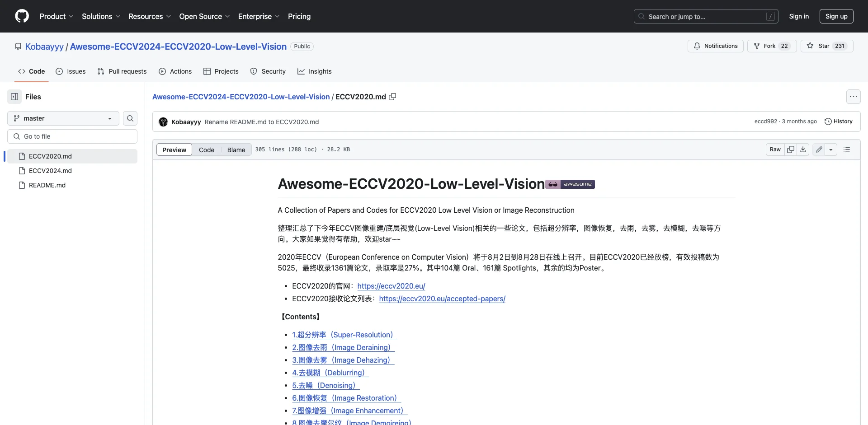The image size is (868, 425).
Task: Open the master branch selector
Action: point(63,118)
